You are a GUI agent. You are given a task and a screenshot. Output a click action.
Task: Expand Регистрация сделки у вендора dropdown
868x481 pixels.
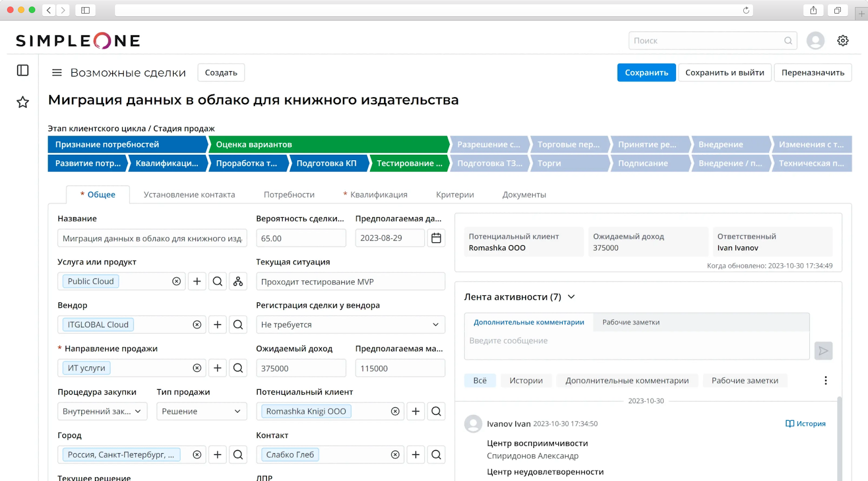coord(350,325)
